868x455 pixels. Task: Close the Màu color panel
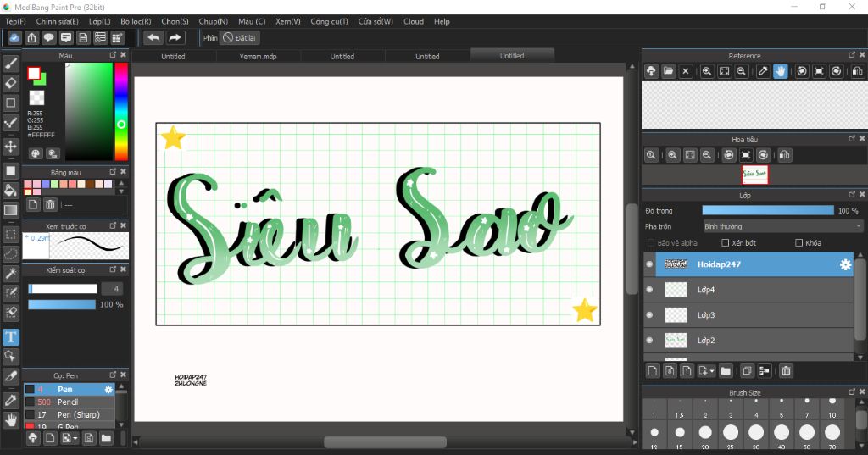coord(124,55)
